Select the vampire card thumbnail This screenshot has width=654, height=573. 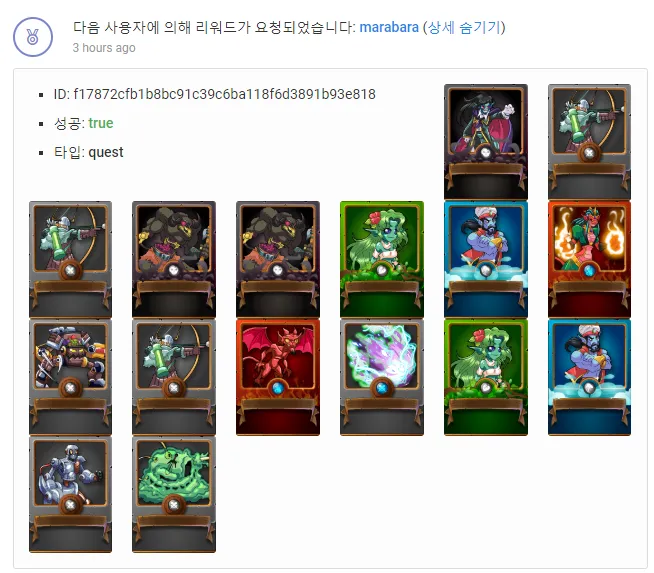pyautogui.click(x=485, y=142)
